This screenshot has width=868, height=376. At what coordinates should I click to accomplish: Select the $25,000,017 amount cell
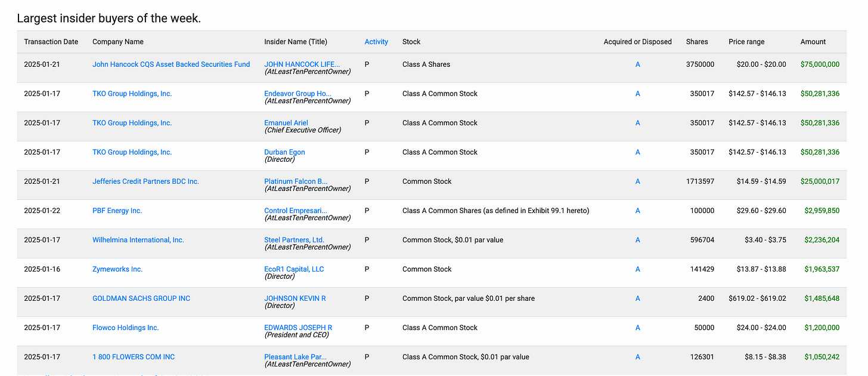click(820, 181)
